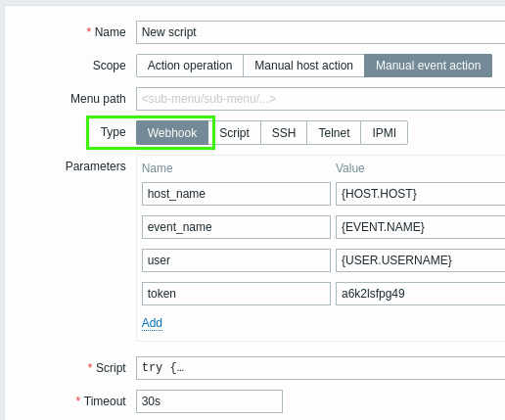Click the user parameter name field
This screenshot has width=505, height=420.
236,260
